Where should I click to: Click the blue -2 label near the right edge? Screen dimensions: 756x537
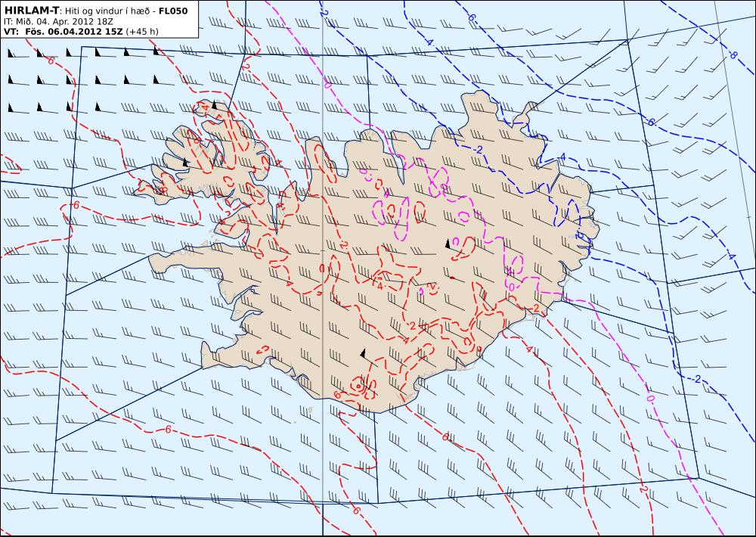pos(696,380)
